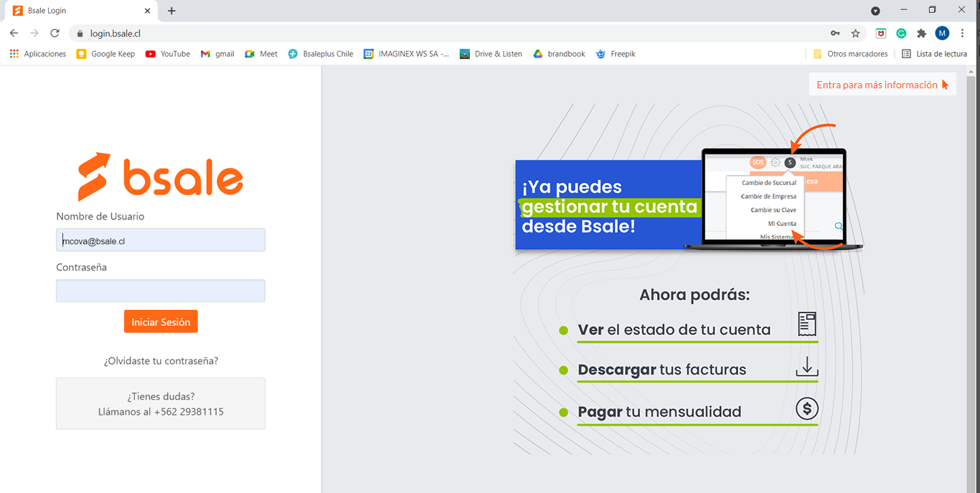The width and height of the screenshot is (980, 493).
Task: Open the Aplicaciones bookmark
Action: click(x=38, y=54)
